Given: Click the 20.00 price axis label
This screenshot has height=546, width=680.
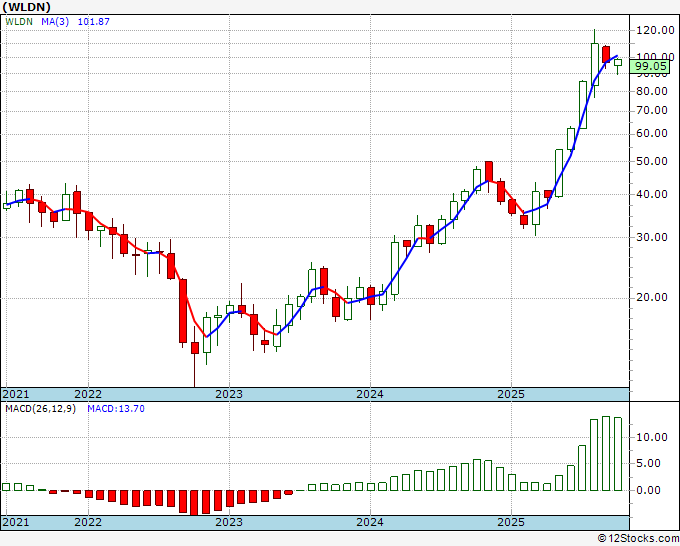Looking at the screenshot, I should [652, 298].
